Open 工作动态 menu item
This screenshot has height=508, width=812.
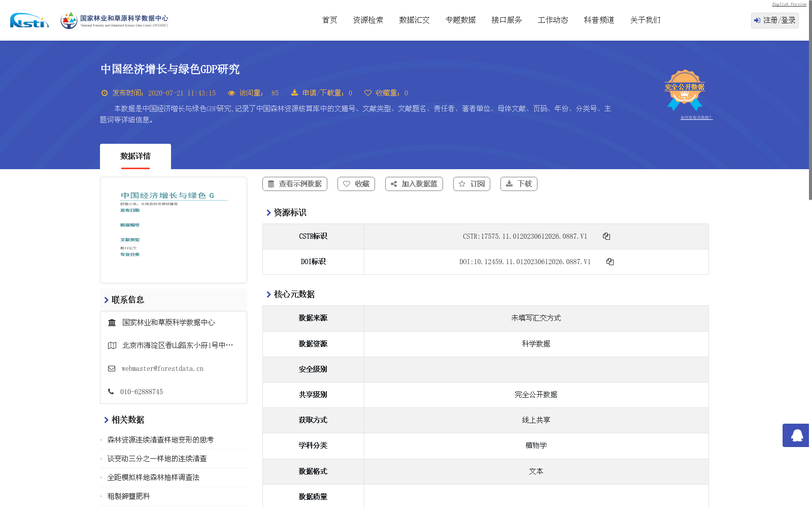point(553,20)
